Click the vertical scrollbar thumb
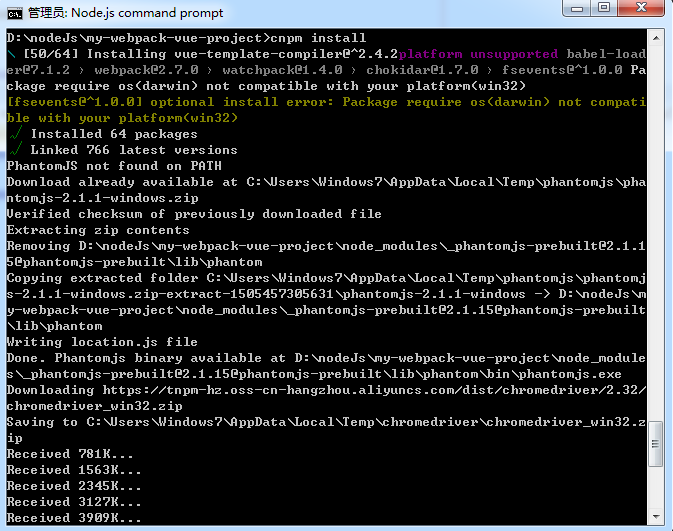 point(655,444)
